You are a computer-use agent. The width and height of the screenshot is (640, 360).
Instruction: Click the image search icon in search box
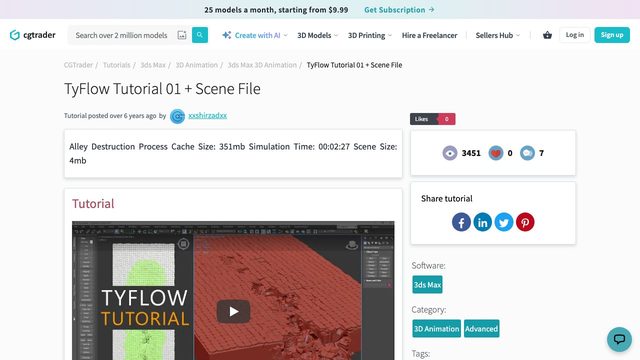182,35
